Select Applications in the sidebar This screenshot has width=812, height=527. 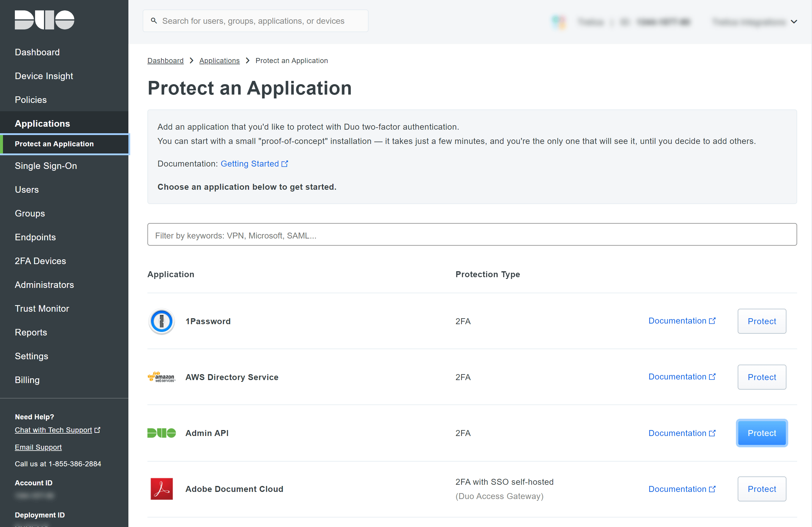point(42,123)
